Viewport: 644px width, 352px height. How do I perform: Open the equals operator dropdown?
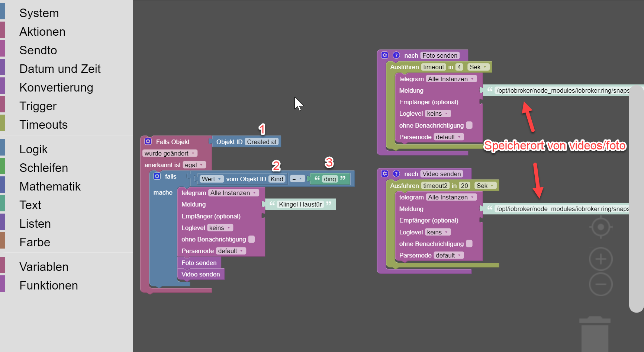pyautogui.click(x=297, y=179)
